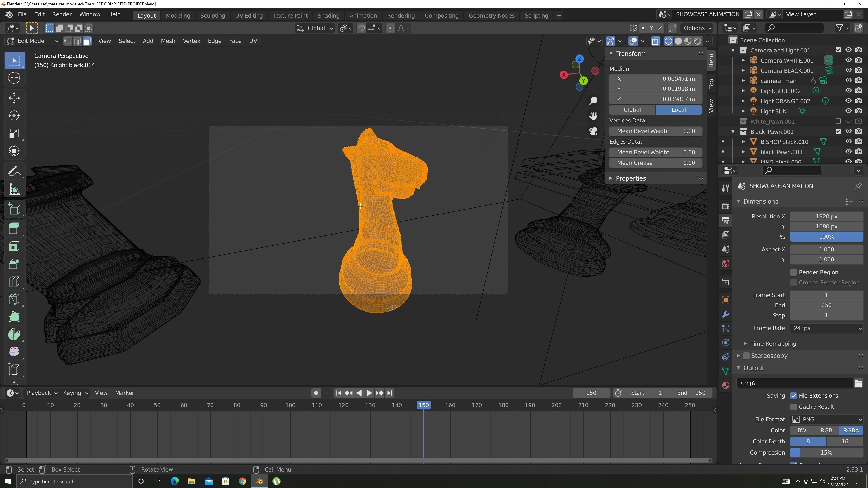868x488 pixels.
Task: Open the Frame Rate 24 fps dropdown
Action: tap(827, 328)
